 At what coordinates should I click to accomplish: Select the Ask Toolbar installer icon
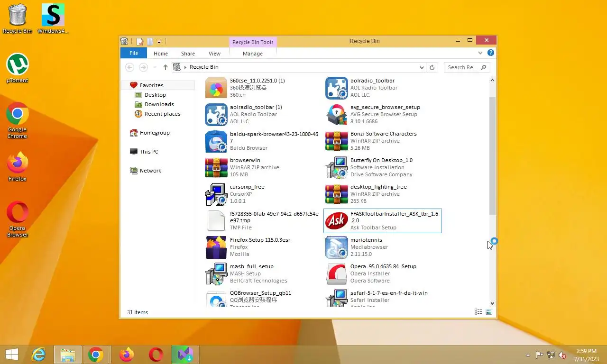337,221
